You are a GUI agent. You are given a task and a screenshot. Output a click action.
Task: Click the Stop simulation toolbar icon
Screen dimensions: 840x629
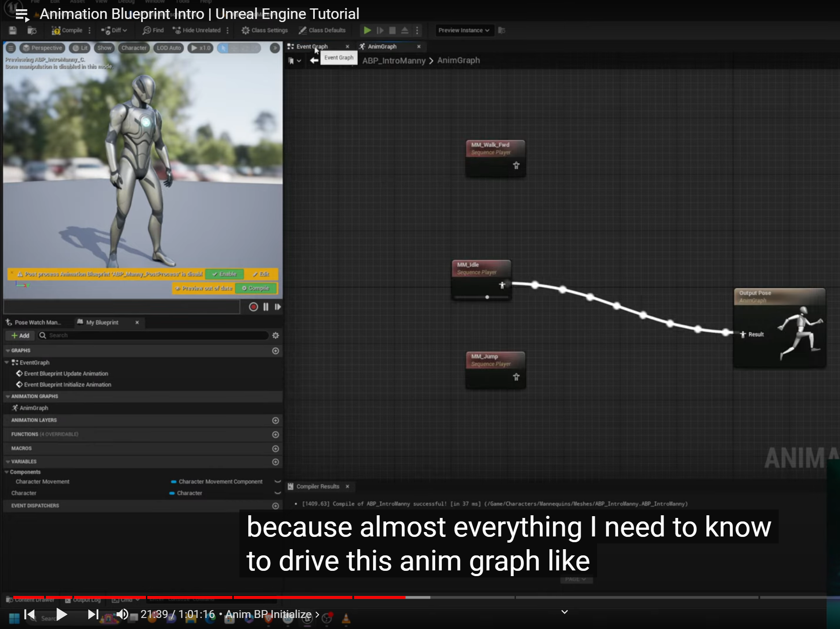392,30
